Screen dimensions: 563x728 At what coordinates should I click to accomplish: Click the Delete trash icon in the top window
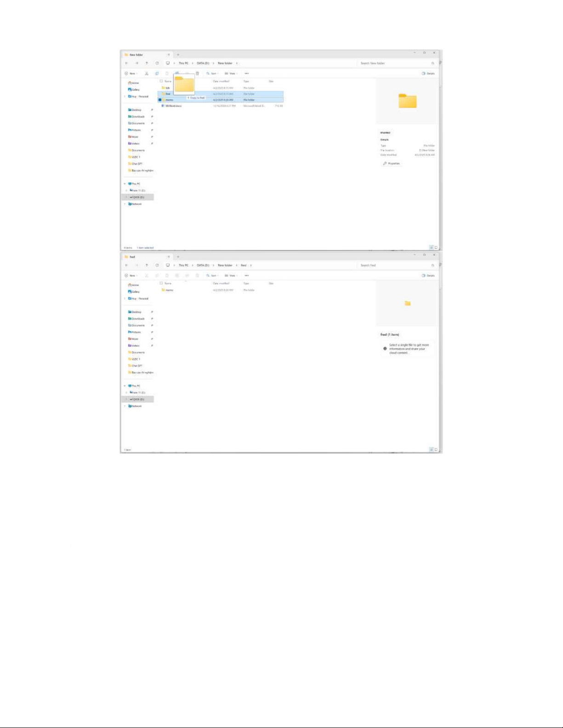[197, 73]
